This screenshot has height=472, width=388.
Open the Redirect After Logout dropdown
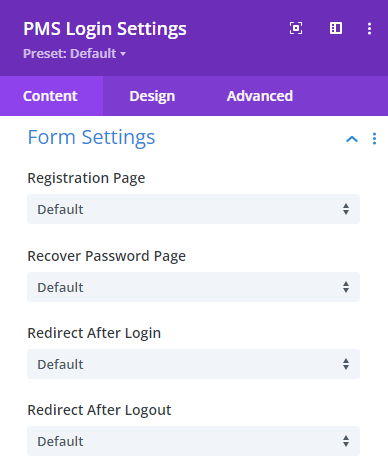[193, 441]
